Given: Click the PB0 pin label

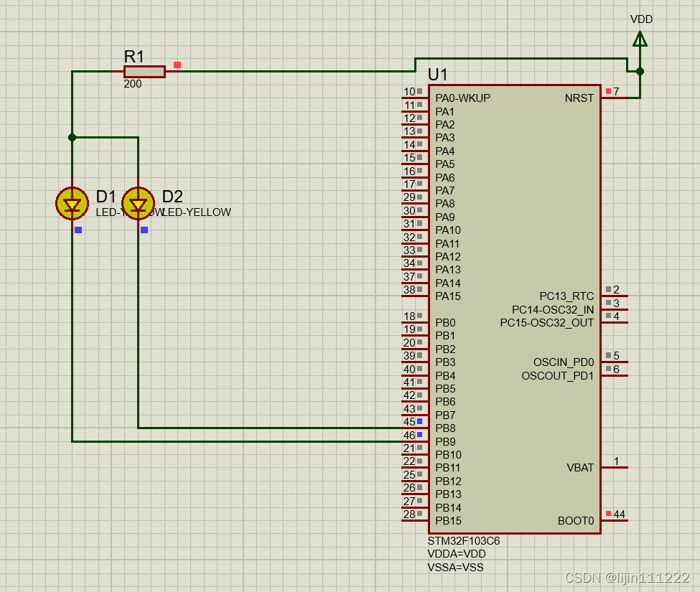Looking at the screenshot, I should tap(445, 322).
